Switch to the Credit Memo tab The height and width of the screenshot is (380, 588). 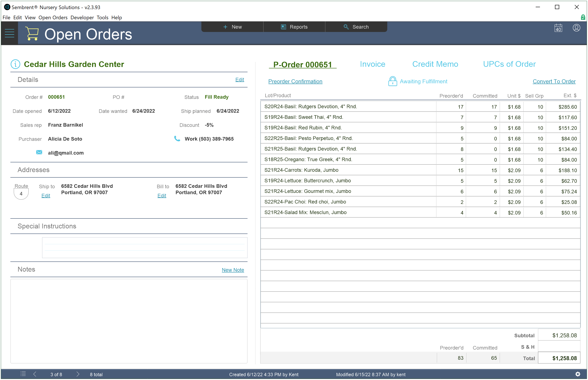tap(435, 64)
